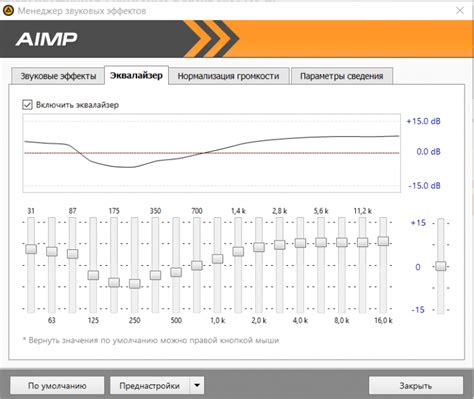Click the По умолчанию button
The height and width of the screenshot is (399, 474).
(x=57, y=386)
